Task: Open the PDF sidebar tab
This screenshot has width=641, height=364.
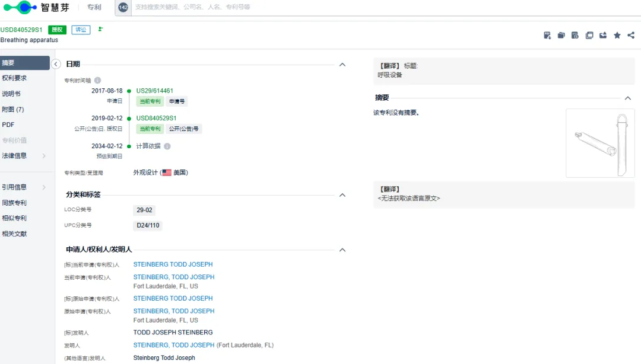Action: [8, 124]
